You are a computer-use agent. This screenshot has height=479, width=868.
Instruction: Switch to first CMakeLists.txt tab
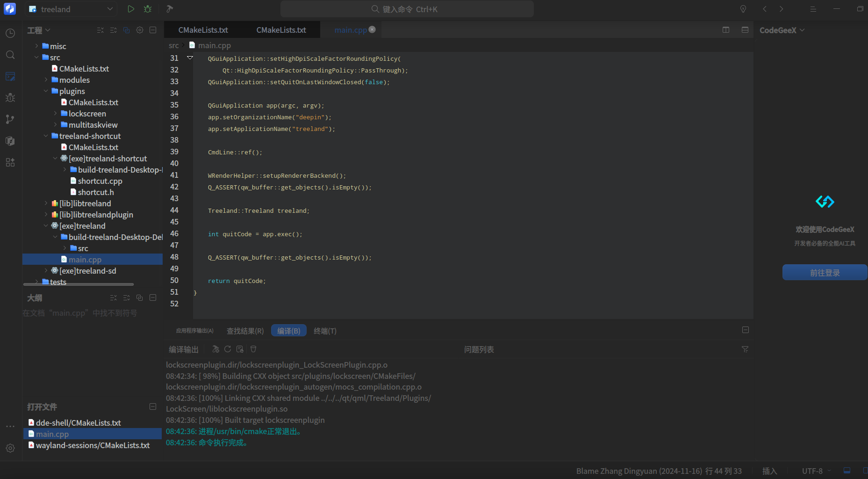[203, 30]
